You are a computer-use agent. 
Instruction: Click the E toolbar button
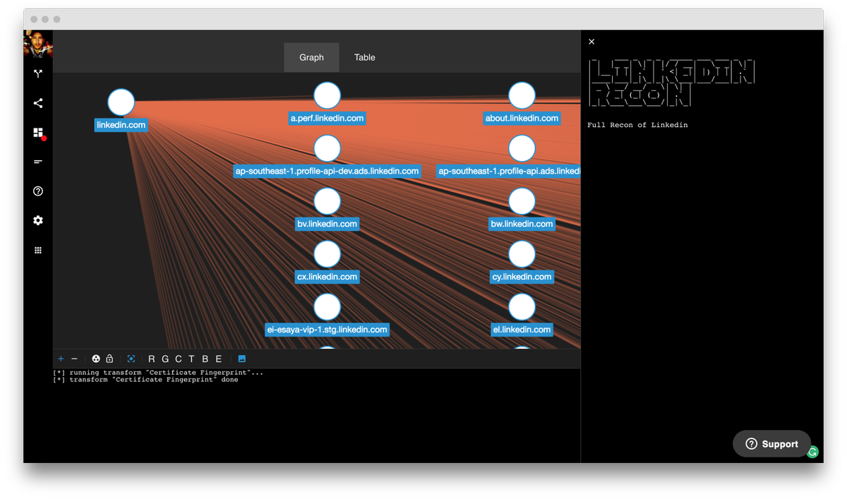pos(219,359)
